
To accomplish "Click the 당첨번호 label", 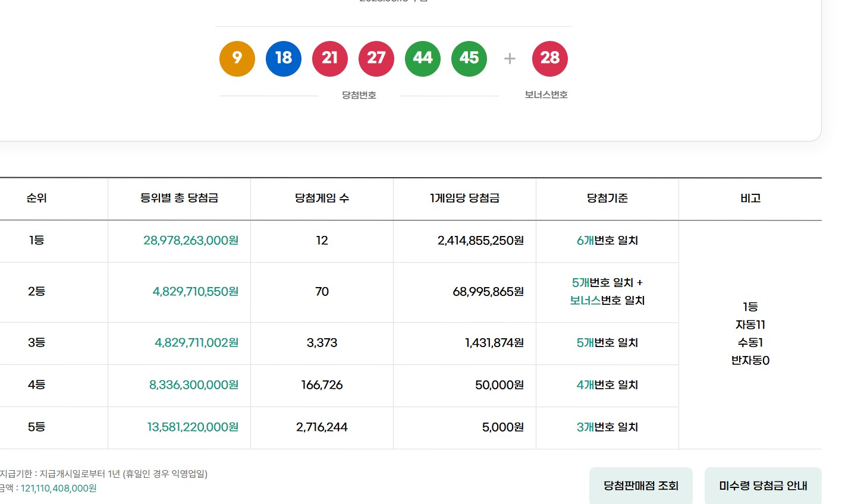I will (359, 95).
